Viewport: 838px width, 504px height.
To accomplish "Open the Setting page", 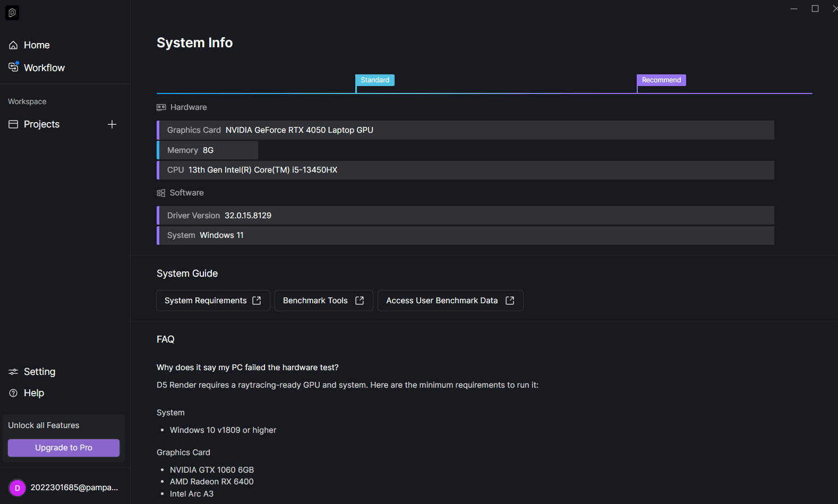I will click(x=39, y=372).
